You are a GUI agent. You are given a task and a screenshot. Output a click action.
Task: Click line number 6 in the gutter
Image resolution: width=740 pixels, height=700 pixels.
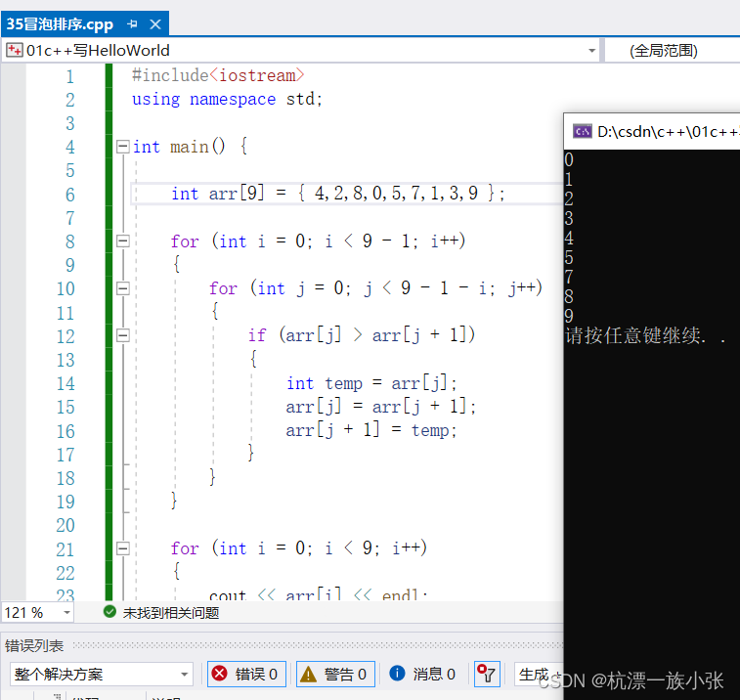[69, 195]
